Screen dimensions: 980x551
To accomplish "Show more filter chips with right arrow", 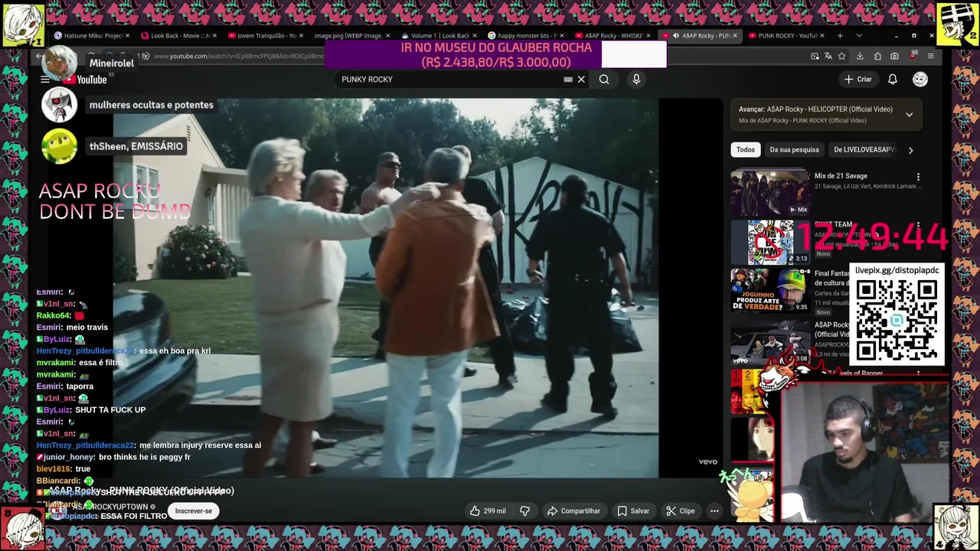I will pyautogui.click(x=910, y=150).
